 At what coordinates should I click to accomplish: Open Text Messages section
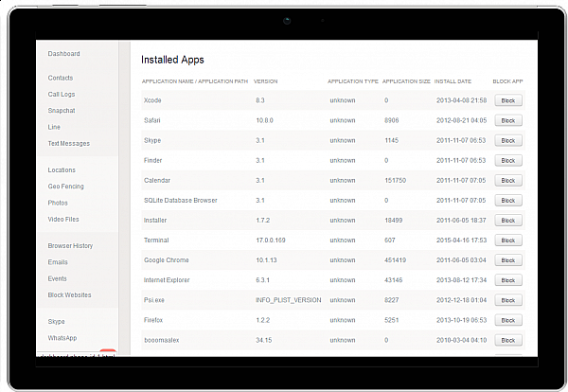click(69, 144)
